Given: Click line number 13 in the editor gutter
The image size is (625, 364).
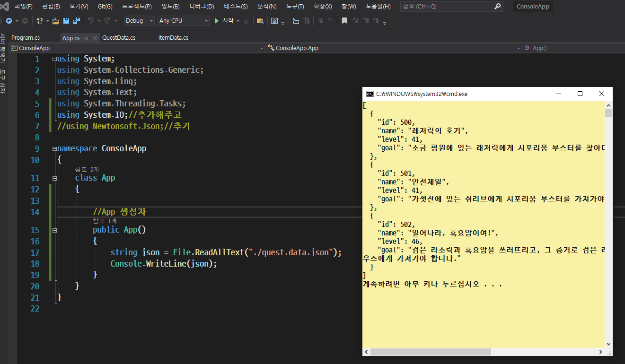Looking at the screenshot, I should coord(35,201).
